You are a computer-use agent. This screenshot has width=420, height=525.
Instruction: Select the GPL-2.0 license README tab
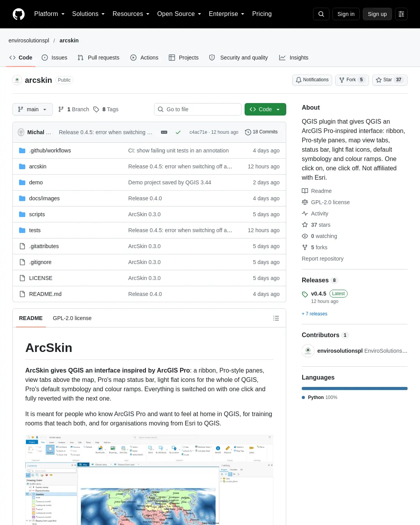point(72,318)
